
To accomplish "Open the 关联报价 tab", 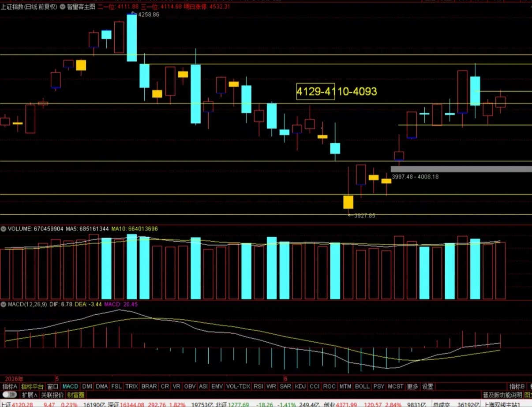I will pyautogui.click(x=52, y=395).
